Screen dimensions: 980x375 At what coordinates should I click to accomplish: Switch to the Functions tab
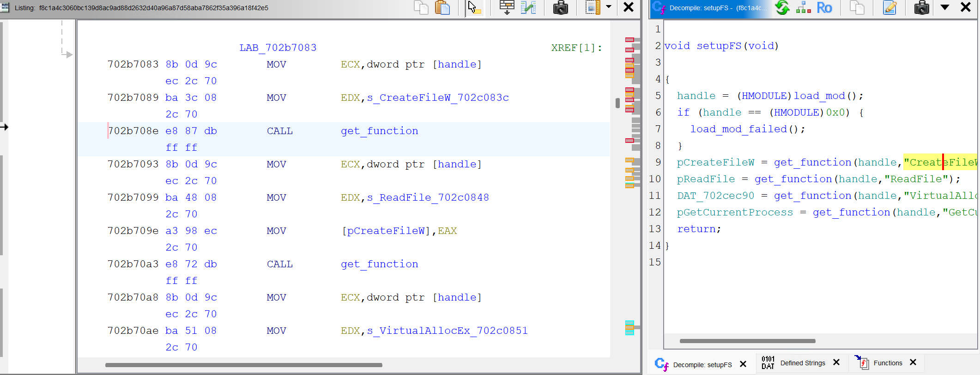pos(888,363)
